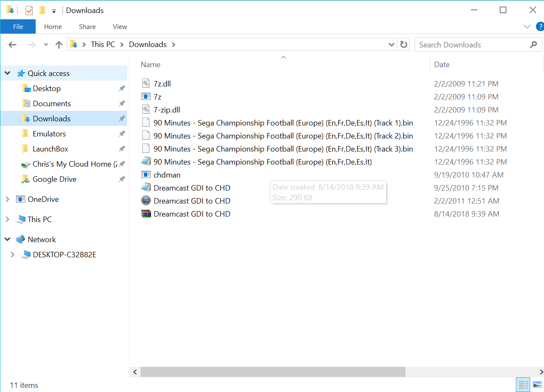Expand the DESKTOP-C32B82E node
The width and height of the screenshot is (544, 392).
tap(12, 255)
